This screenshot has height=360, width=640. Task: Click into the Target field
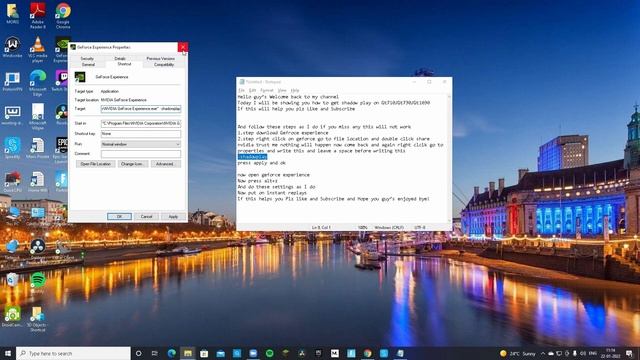pyautogui.click(x=141, y=109)
